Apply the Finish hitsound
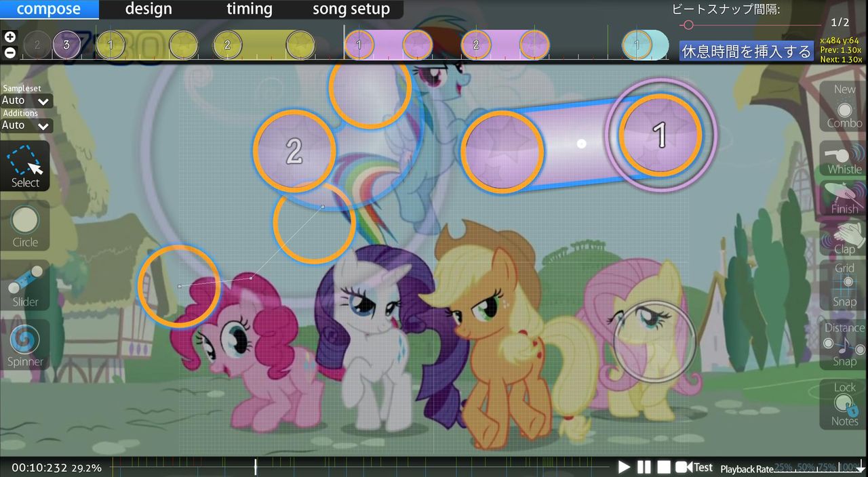Viewport: 868px width, 477px height. (843, 196)
